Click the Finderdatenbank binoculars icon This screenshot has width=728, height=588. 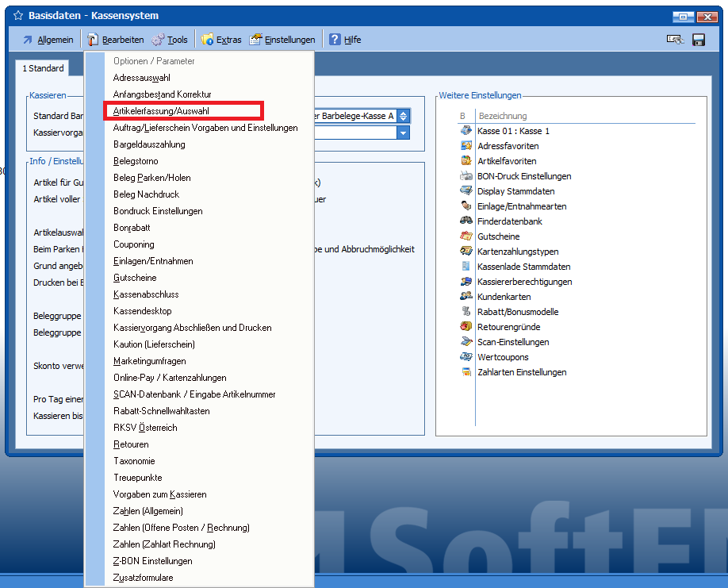click(x=466, y=221)
